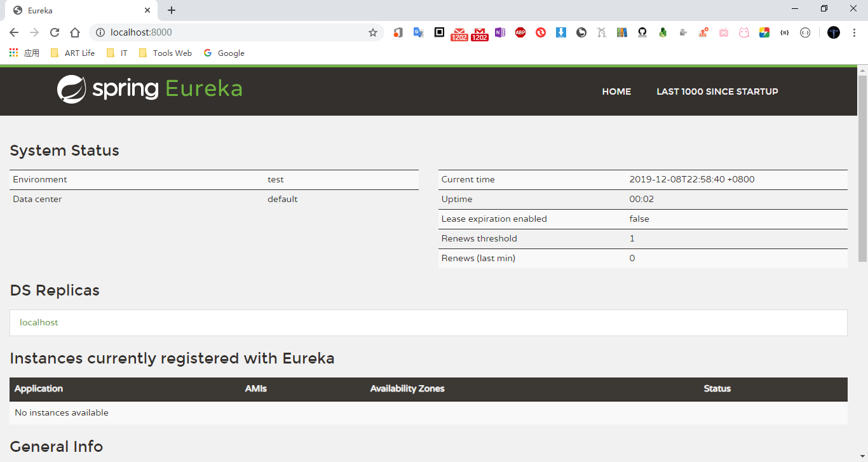Expand the IT bookmark folder
The image size is (868, 462).
pyautogui.click(x=117, y=53)
